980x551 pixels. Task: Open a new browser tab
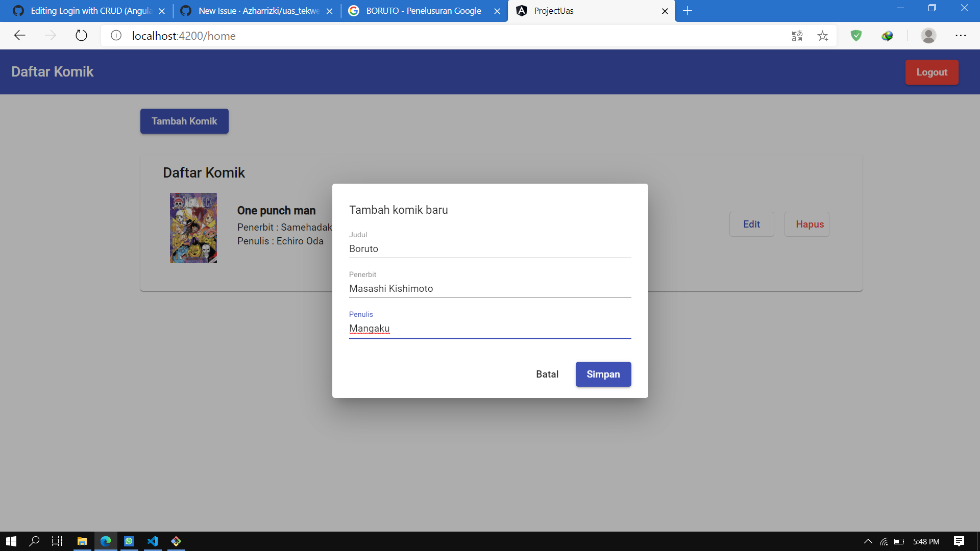point(688,11)
